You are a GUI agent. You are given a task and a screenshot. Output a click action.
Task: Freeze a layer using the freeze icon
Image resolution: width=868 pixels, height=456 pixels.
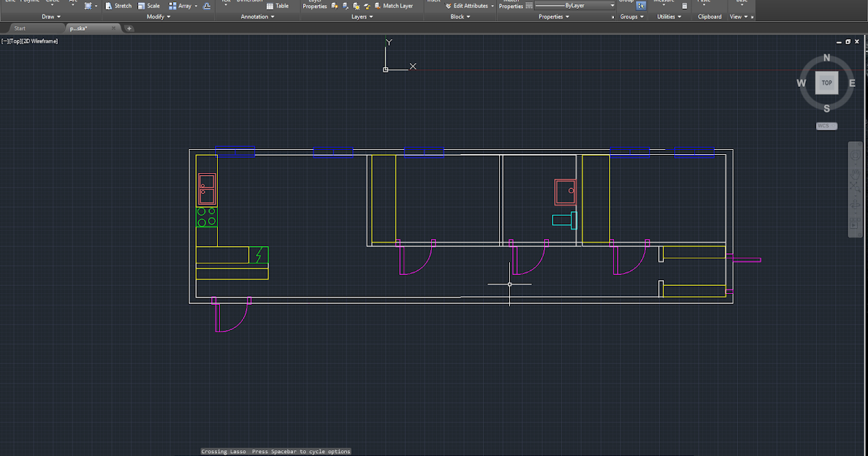[x=356, y=5]
